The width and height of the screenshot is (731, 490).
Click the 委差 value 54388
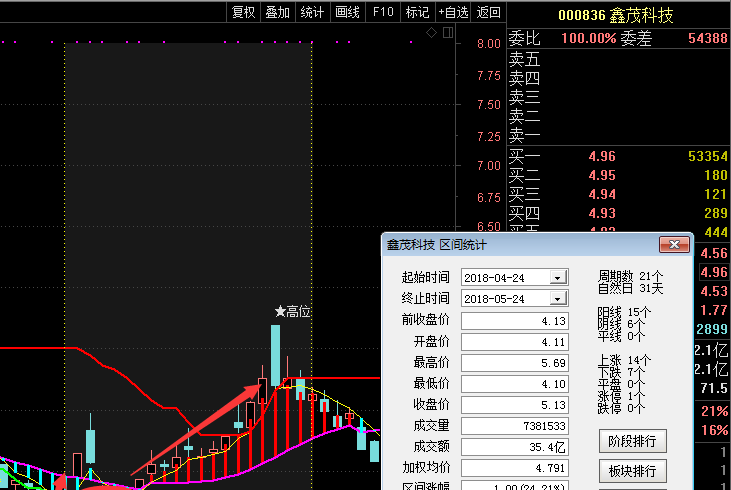(708, 38)
